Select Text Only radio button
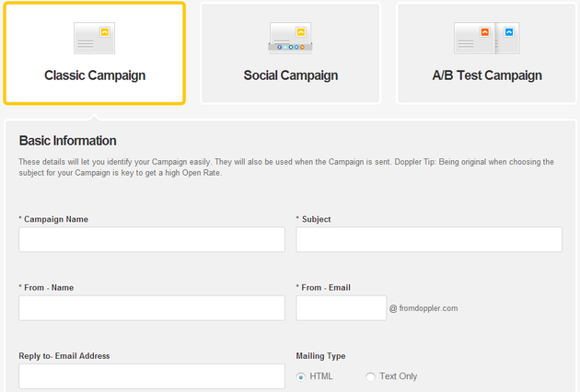Image resolution: width=580 pixels, height=392 pixels. click(370, 377)
